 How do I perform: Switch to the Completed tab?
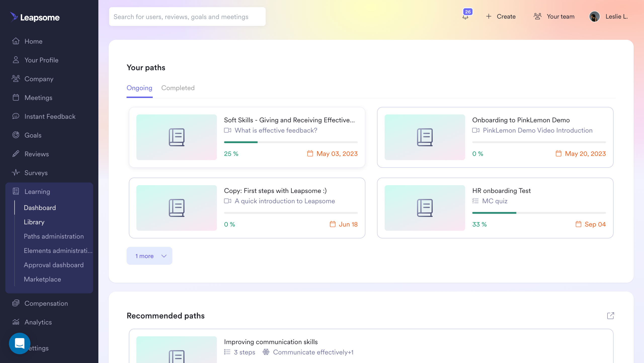click(178, 88)
